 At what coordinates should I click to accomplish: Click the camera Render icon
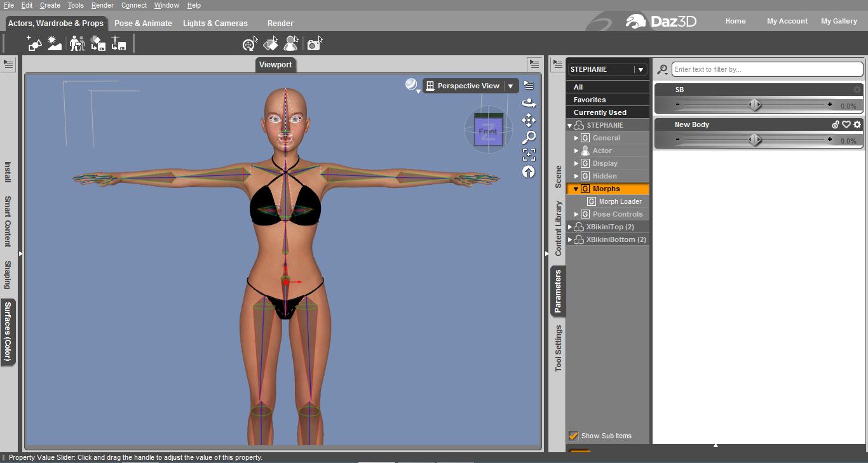click(315, 44)
